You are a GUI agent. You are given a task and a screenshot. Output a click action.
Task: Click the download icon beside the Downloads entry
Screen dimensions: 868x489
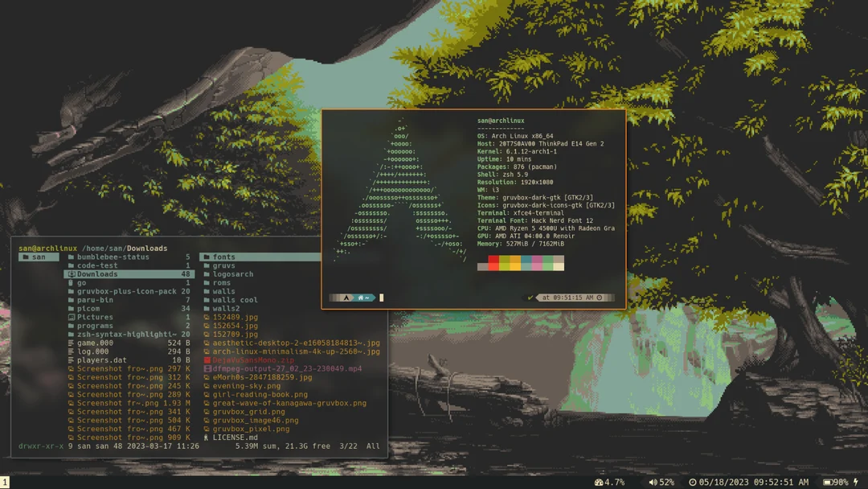tap(72, 273)
